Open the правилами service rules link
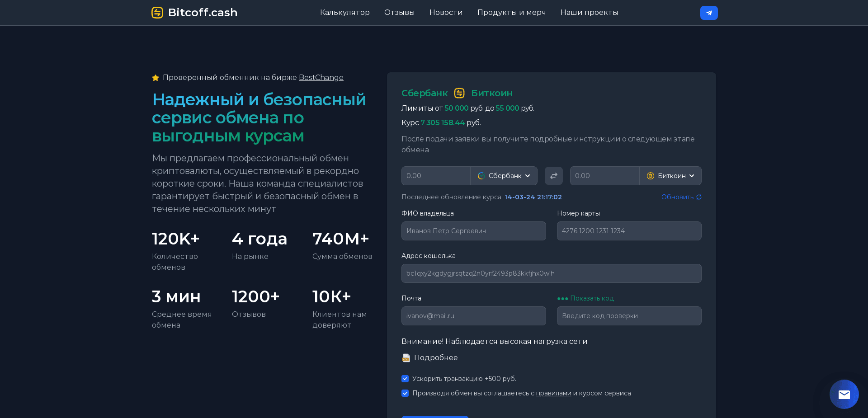This screenshot has width=868, height=418. click(553, 393)
